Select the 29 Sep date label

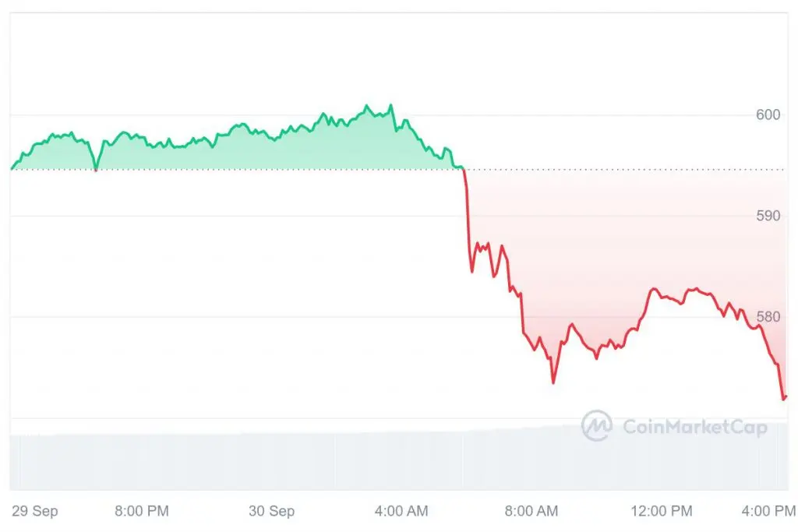point(34,511)
